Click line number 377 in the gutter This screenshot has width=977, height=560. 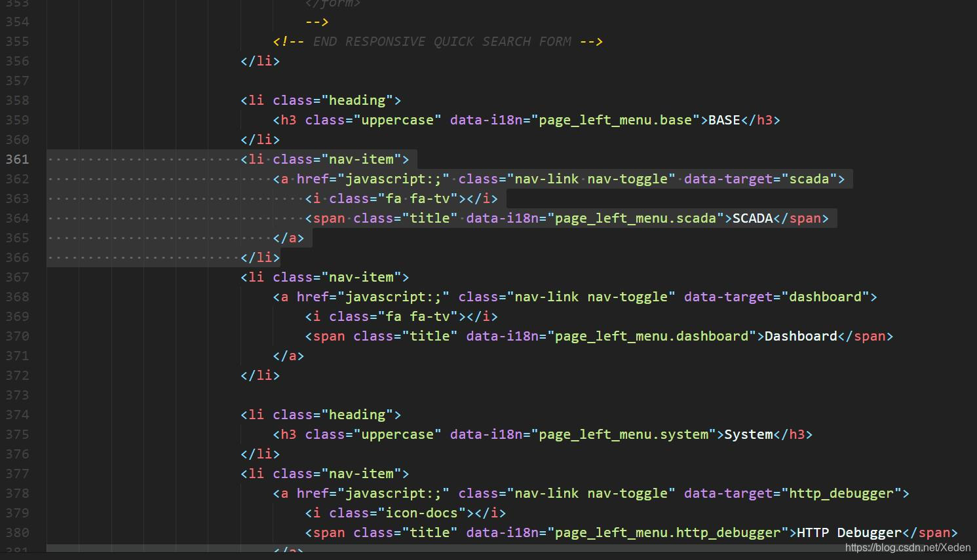click(17, 474)
